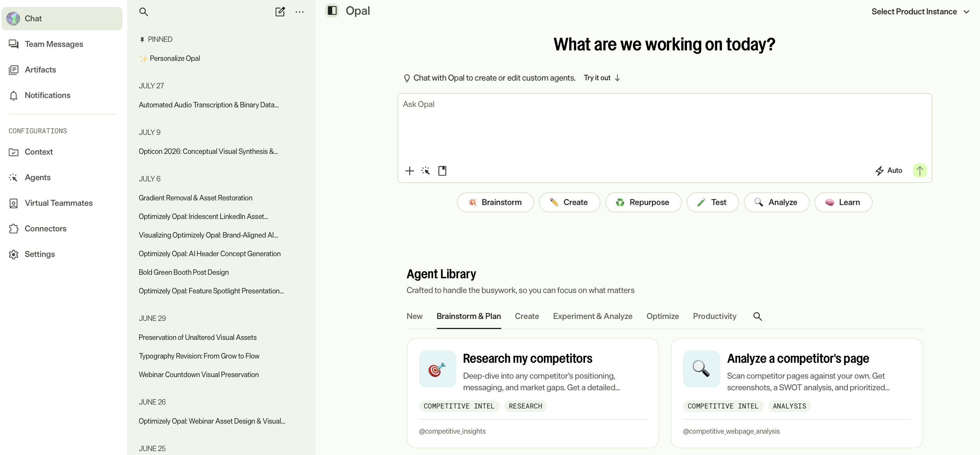Image resolution: width=980 pixels, height=455 pixels.
Task: Select the Brainstorm chip
Action: 495,202
